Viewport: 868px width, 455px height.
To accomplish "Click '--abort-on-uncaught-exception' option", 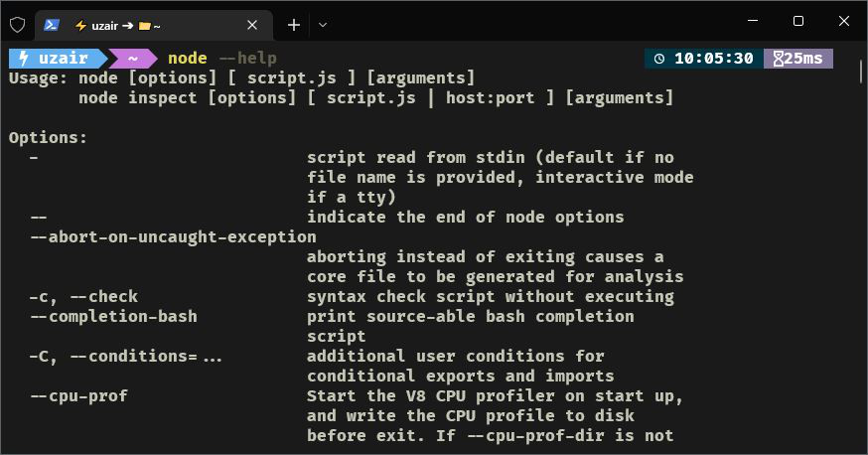I will [173, 236].
